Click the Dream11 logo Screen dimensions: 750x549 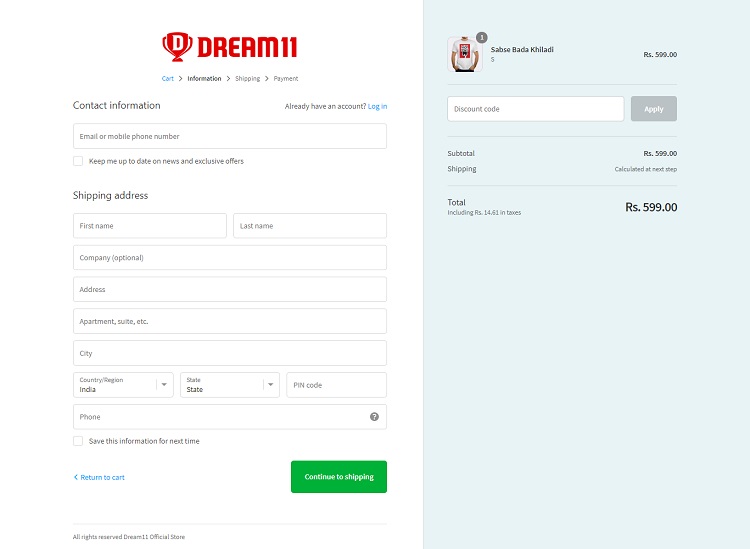click(x=230, y=47)
